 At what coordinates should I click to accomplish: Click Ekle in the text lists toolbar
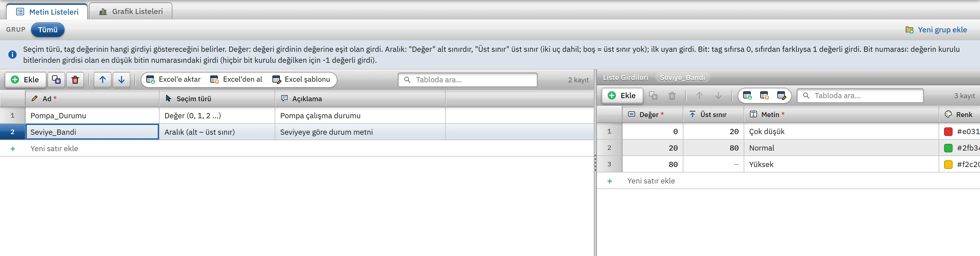(26, 80)
